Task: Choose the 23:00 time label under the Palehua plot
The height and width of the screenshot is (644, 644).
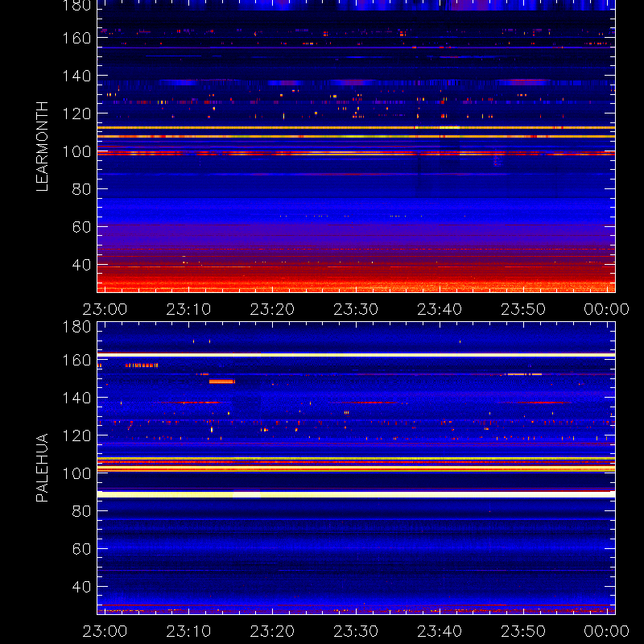Action: (105, 631)
